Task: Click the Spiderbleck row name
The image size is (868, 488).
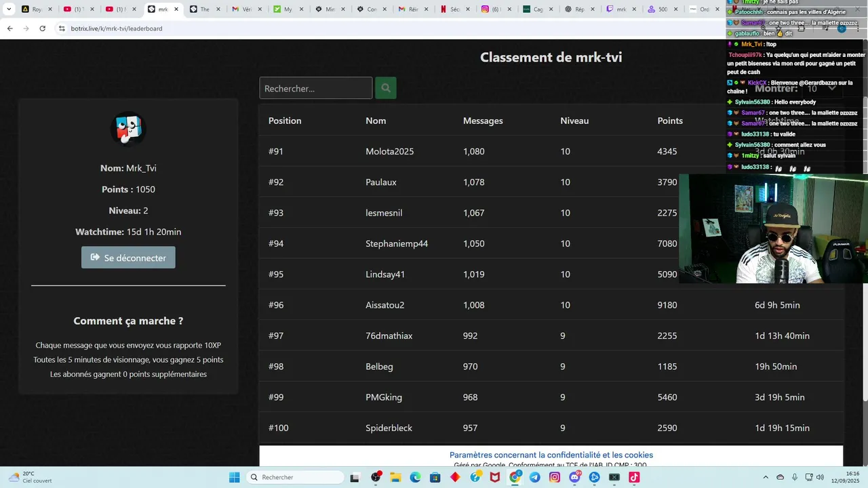Action: [389, 428]
